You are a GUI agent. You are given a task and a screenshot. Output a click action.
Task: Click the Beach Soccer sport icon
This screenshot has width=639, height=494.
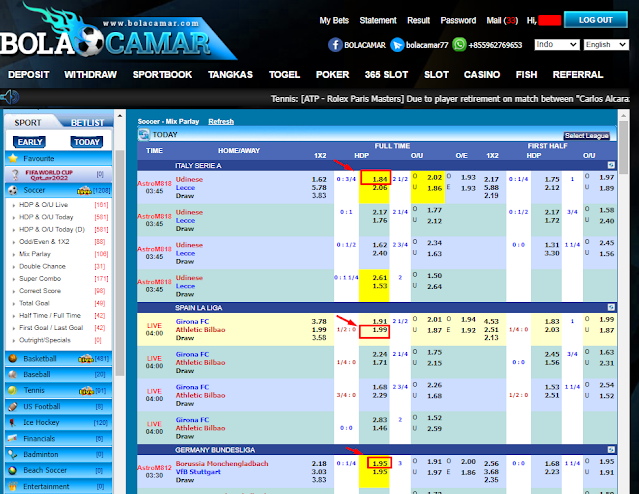[13, 470]
